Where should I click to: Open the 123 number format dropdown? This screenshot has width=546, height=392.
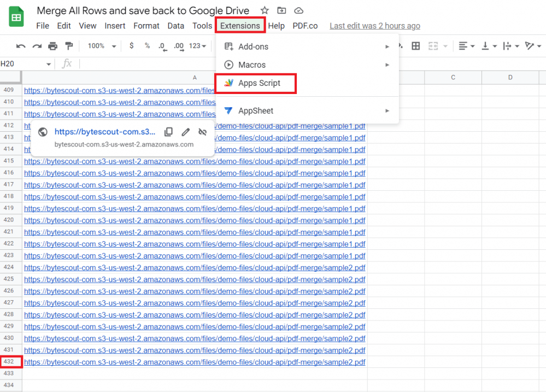point(197,46)
